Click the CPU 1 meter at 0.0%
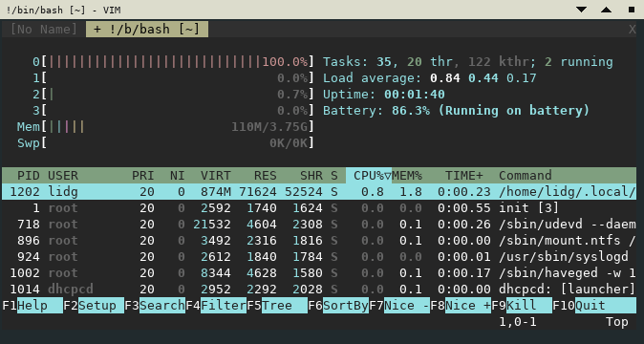The height and width of the screenshot is (344, 644). (x=173, y=78)
